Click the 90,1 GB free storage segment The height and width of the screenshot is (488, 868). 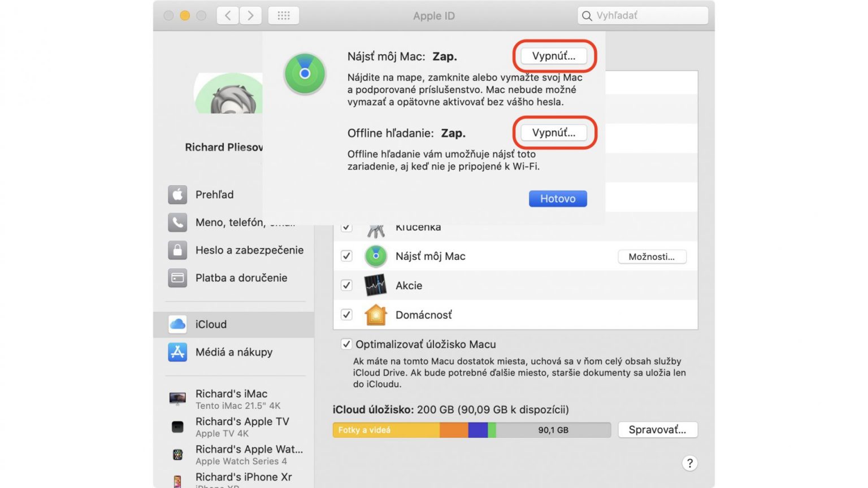click(x=553, y=430)
